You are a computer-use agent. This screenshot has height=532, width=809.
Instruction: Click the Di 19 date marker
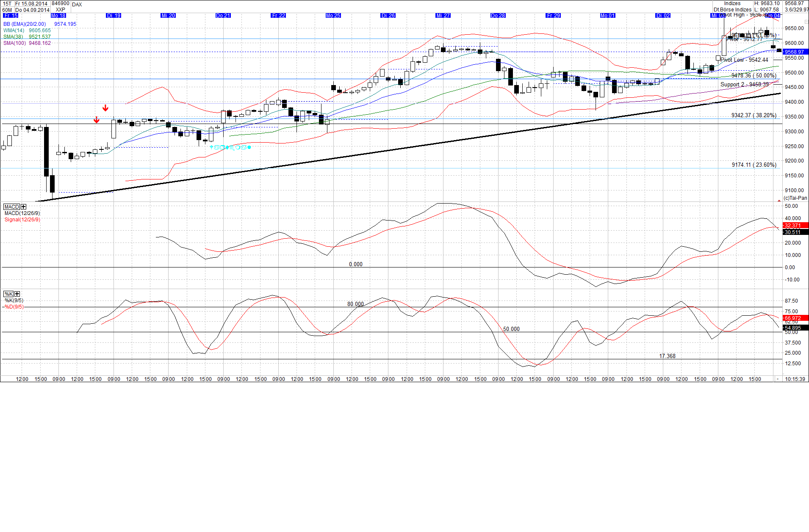[x=114, y=16]
